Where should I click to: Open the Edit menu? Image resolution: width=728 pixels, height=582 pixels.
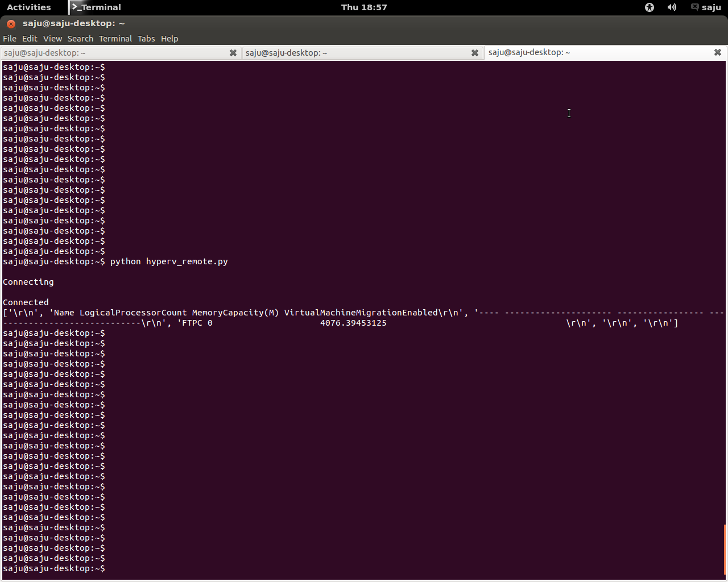click(x=29, y=38)
